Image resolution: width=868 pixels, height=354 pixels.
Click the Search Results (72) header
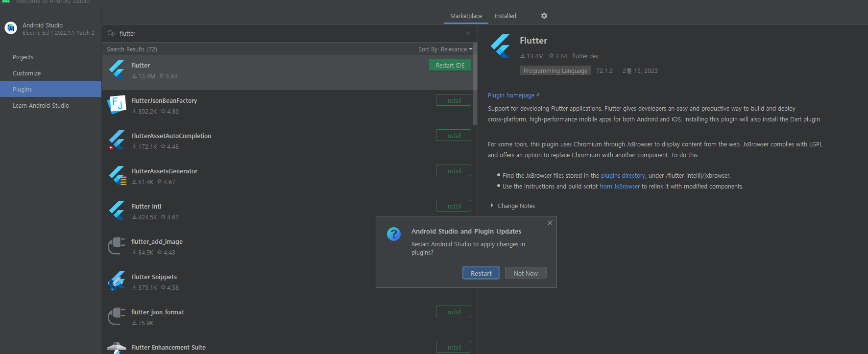tap(132, 49)
